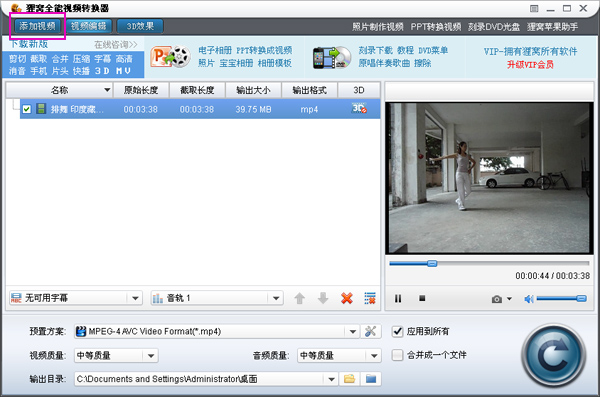Select the 39.75 MB output size cell

(x=253, y=109)
